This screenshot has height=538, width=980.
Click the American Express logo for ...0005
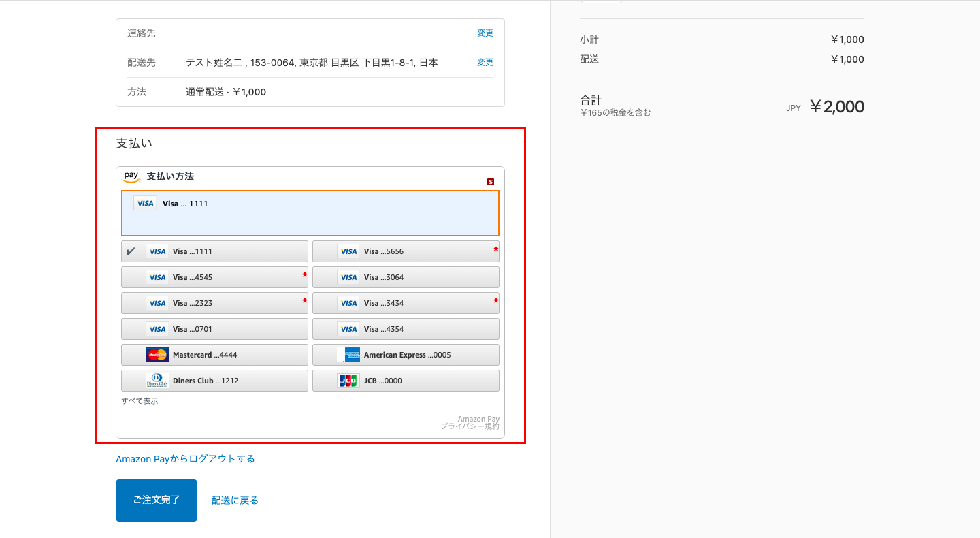coord(348,355)
